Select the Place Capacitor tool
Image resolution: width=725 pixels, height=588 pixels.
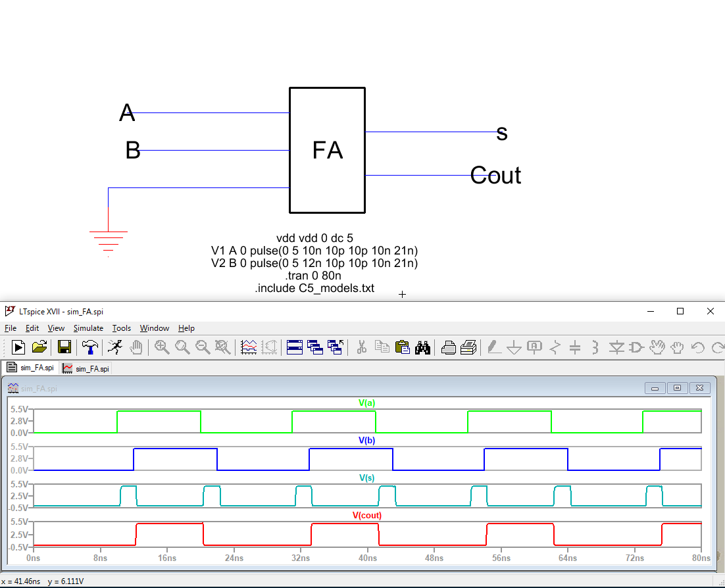pyautogui.click(x=575, y=347)
